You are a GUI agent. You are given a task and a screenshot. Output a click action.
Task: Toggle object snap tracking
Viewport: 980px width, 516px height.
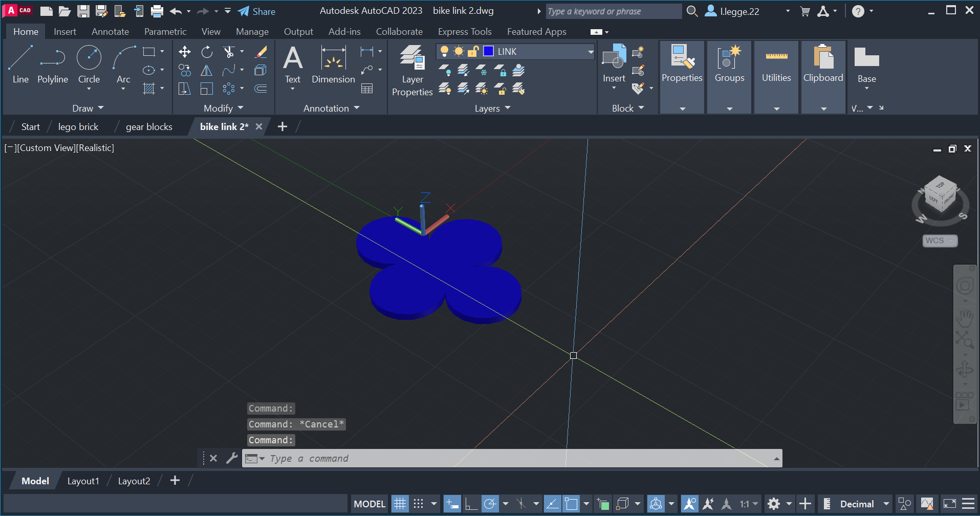pos(552,504)
